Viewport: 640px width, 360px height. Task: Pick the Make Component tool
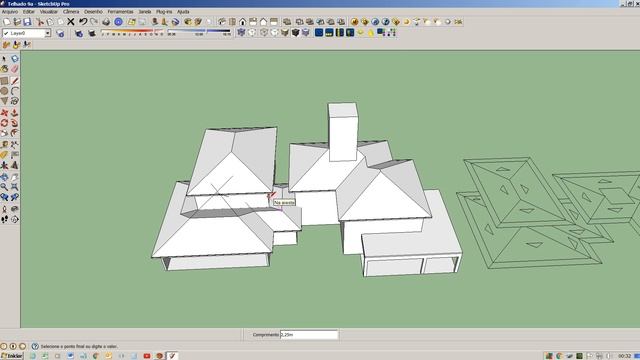pyautogui.click(x=15, y=59)
